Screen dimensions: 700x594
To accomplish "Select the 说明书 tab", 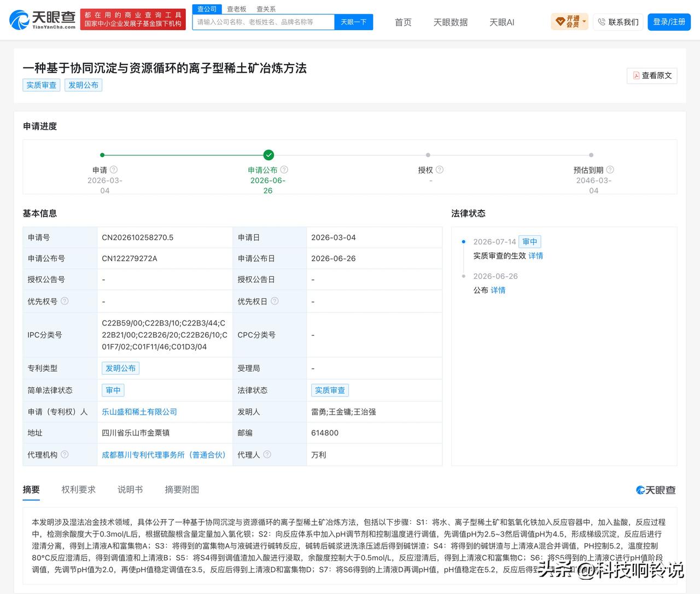I will click(130, 490).
